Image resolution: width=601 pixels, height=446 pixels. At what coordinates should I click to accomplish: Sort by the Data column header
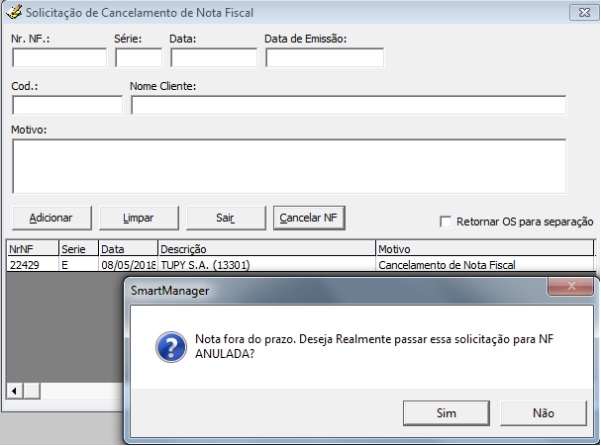pyautogui.click(x=128, y=249)
